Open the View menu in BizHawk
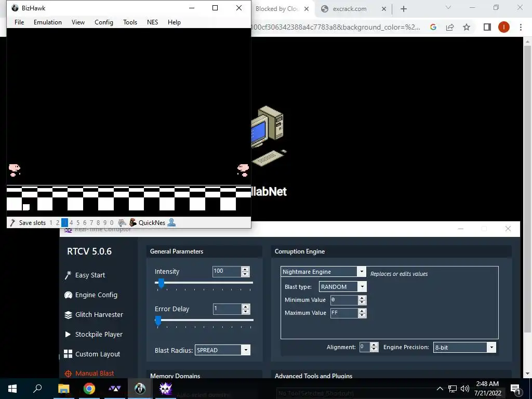532x399 pixels. (78, 22)
